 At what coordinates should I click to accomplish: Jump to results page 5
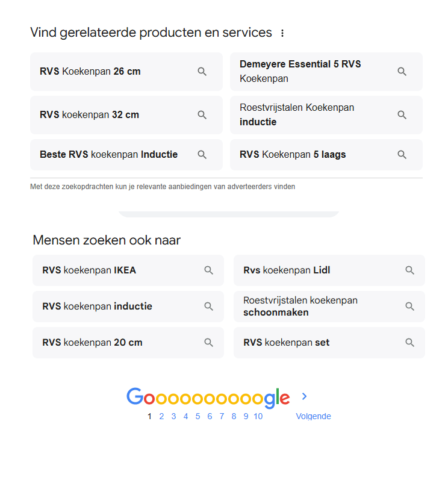click(x=198, y=416)
